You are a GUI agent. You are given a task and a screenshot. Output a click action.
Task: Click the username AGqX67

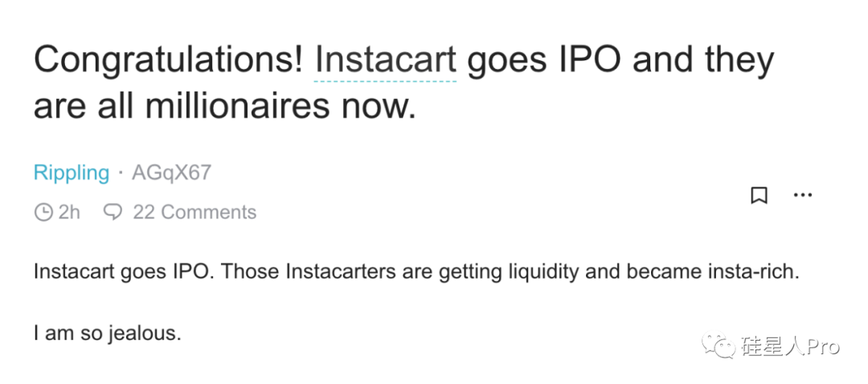tap(171, 173)
